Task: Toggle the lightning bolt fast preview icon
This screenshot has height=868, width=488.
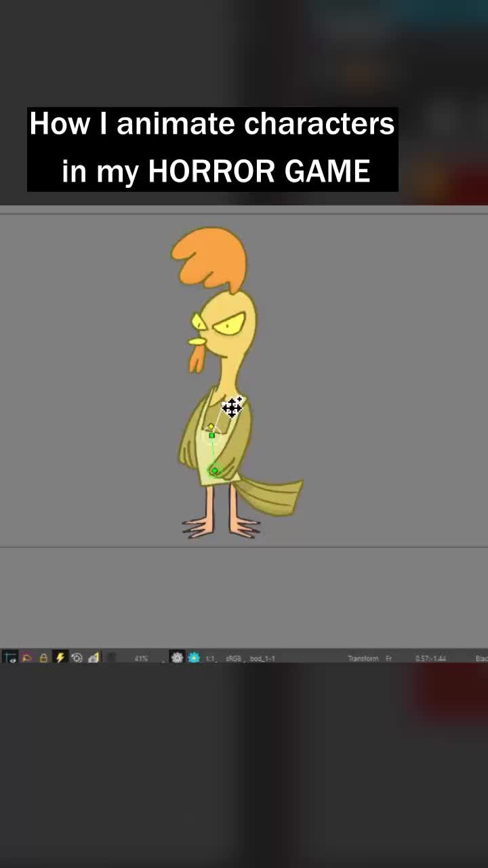Action: click(x=60, y=658)
